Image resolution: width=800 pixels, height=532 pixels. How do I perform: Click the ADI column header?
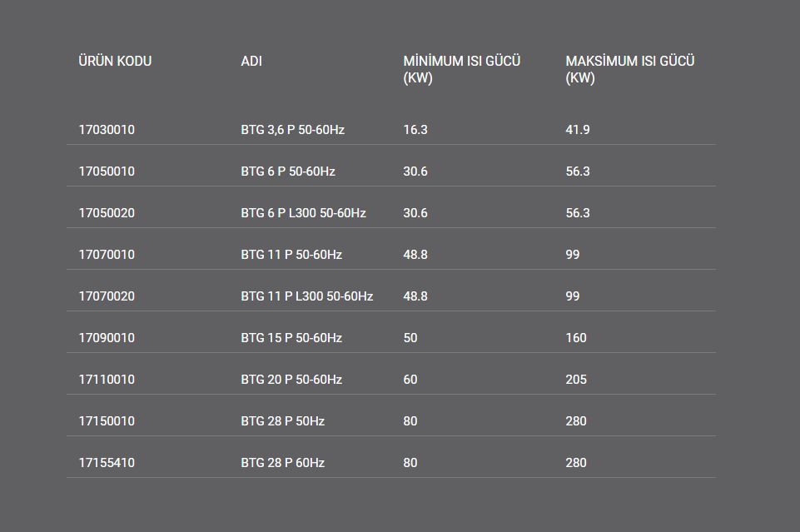coord(251,62)
